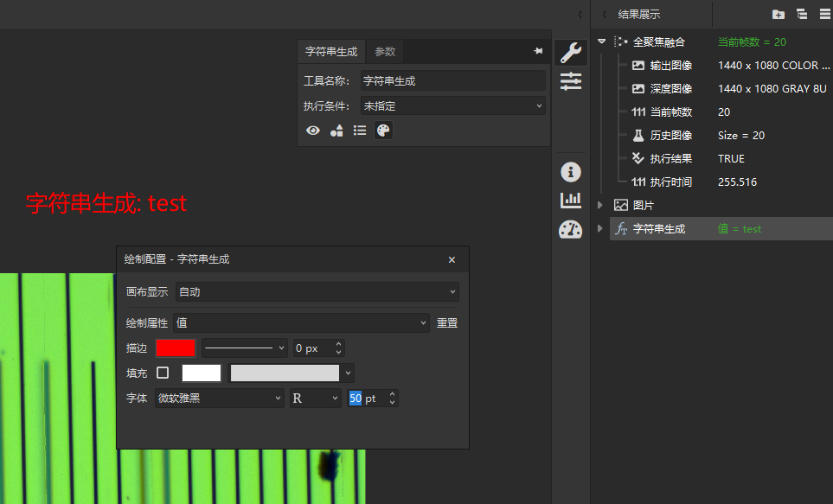
Task: Click the 工具名称 text input field
Action: pos(452,80)
